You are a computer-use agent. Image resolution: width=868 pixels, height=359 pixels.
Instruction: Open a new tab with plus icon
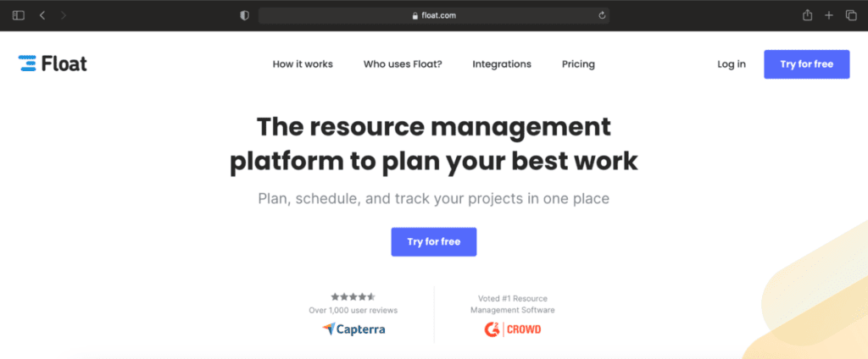click(829, 15)
